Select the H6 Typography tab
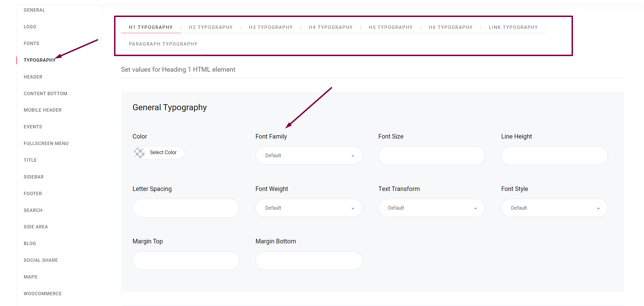Image resolution: width=644 pixels, height=306 pixels. click(451, 27)
